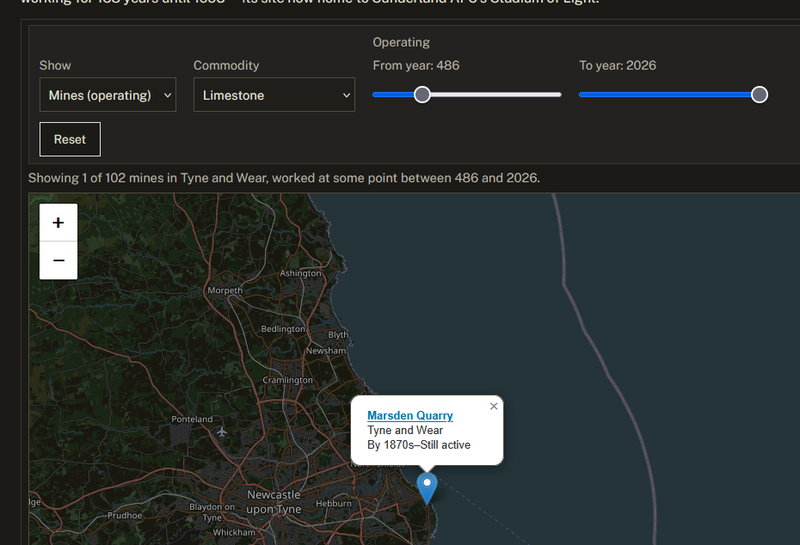
Task: Click the Newsham label on the map
Action: (x=326, y=351)
